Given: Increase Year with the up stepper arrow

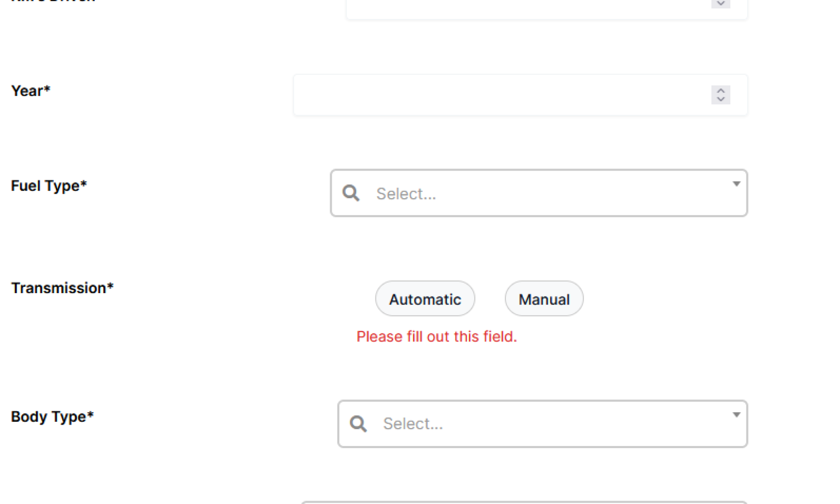Looking at the screenshot, I should 721,90.
